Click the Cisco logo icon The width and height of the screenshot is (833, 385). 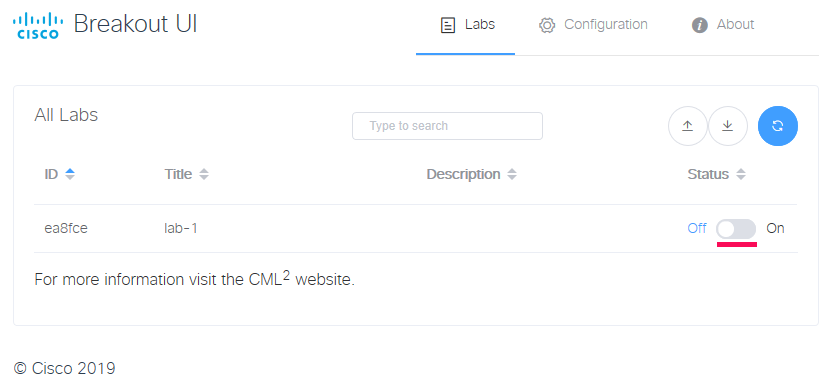point(38,26)
